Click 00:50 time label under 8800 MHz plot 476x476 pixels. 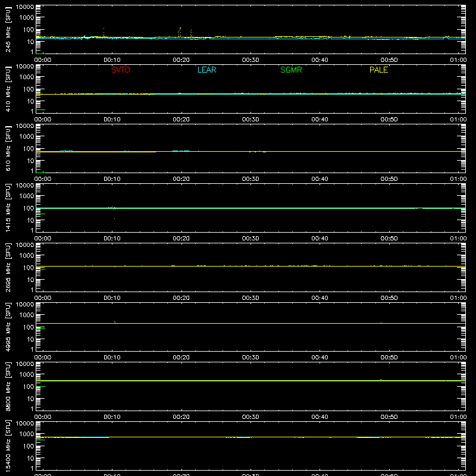pyautogui.click(x=389, y=417)
